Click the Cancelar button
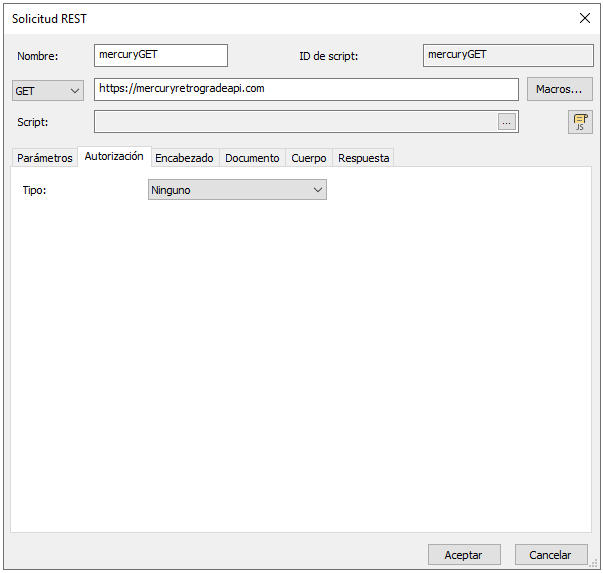This screenshot has height=573, width=603. click(x=551, y=555)
